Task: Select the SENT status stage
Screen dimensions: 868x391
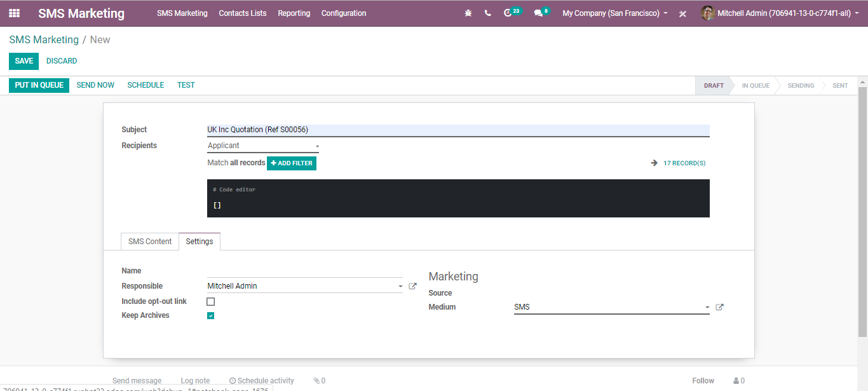Action: click(x=840, y=85)
